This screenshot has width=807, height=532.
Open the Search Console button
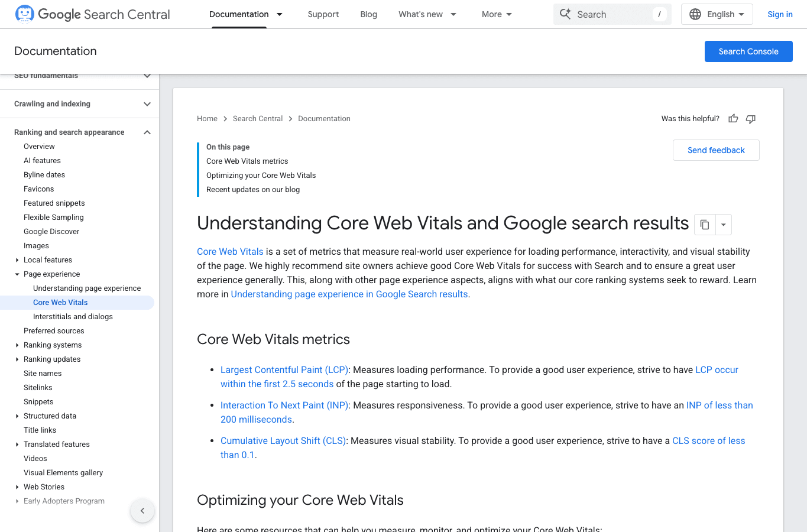[x=748, y=51]
